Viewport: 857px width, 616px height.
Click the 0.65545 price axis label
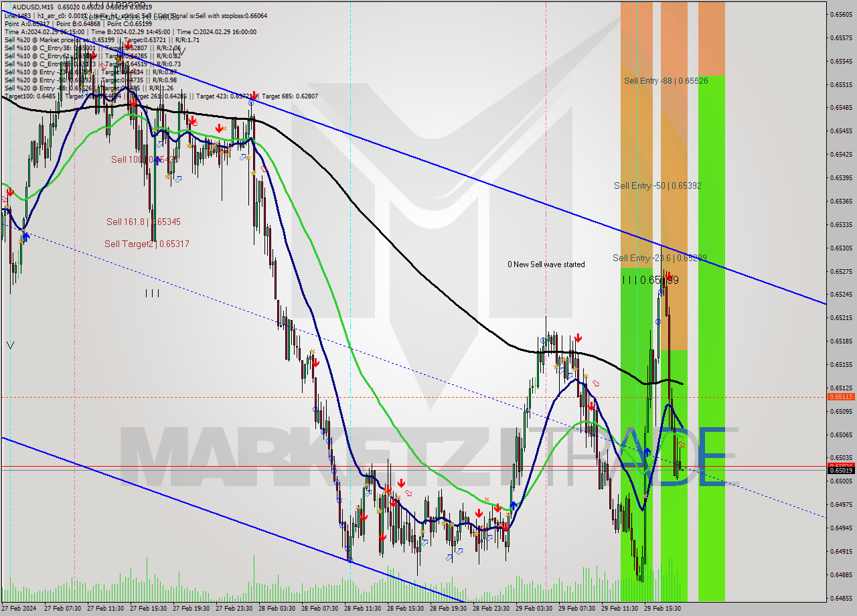point(841,61)
